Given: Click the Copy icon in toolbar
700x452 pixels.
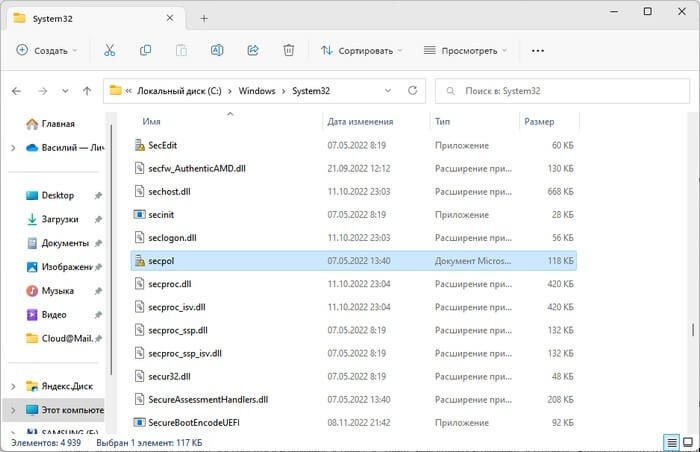Looking at the screenshot, I should 146,50.
